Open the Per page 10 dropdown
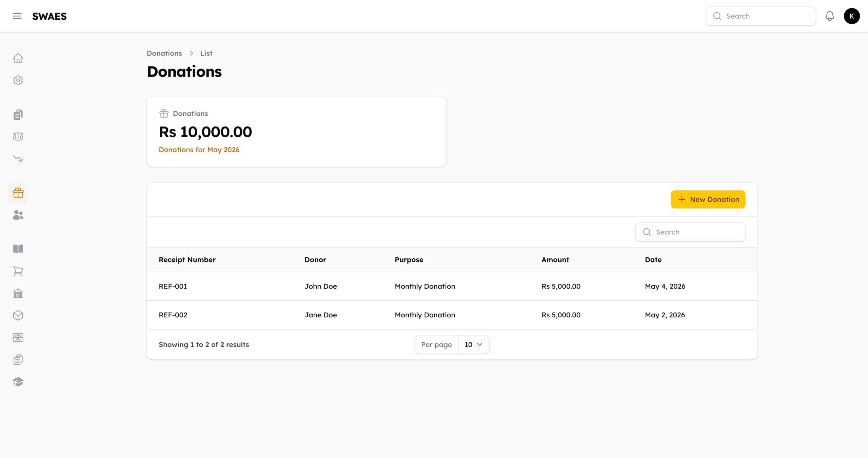868x458 pixels. [x=473, y=344]
